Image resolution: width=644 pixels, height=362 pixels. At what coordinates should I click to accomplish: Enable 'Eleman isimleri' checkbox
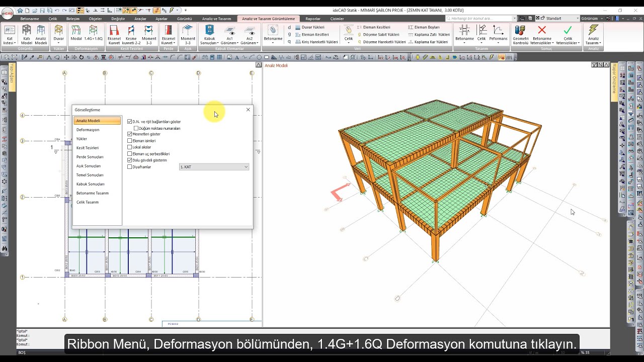[130, 141]
